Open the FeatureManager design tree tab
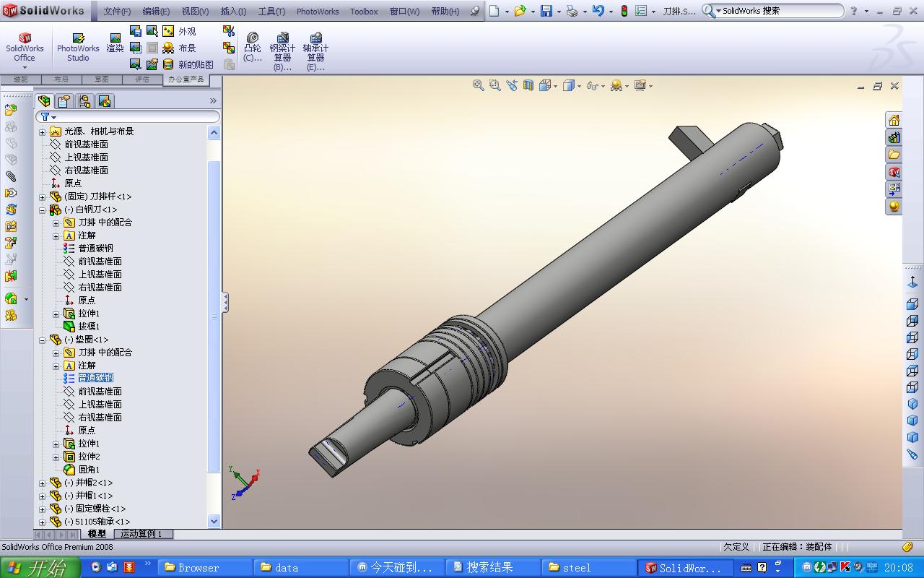924x578 pixels. 45,101
